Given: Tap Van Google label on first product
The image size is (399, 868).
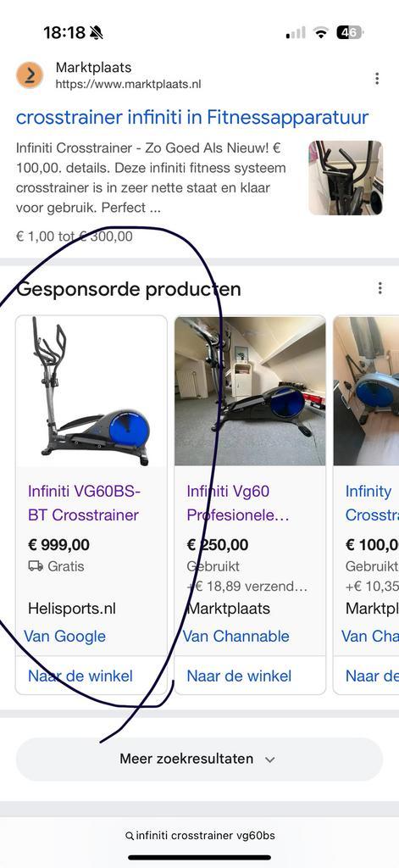Looking at the screenshot, I should pos(64,636).
